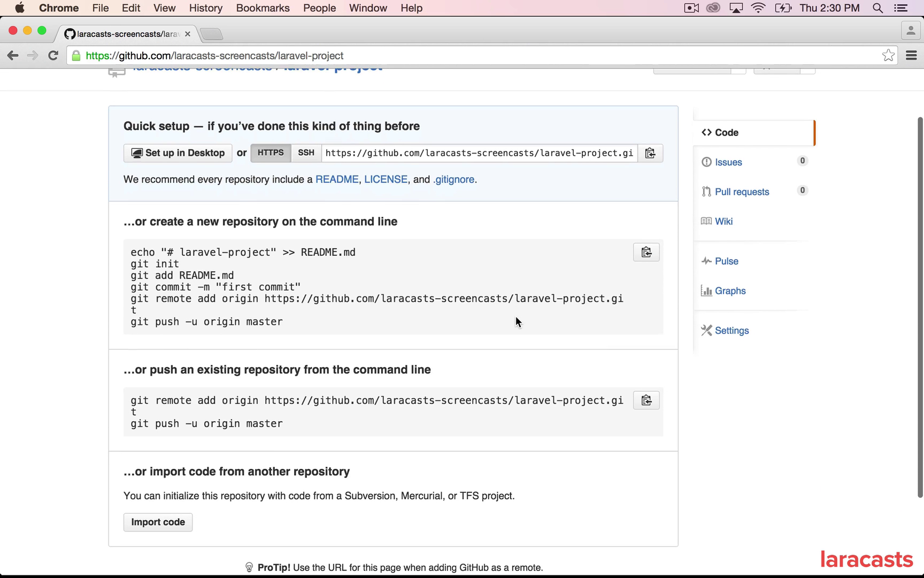Click 'git commit -m "first commit"' line
Image resolution: width=924 pixels, height=578 pixels.
pyautogui.click(x=215, y=287)
